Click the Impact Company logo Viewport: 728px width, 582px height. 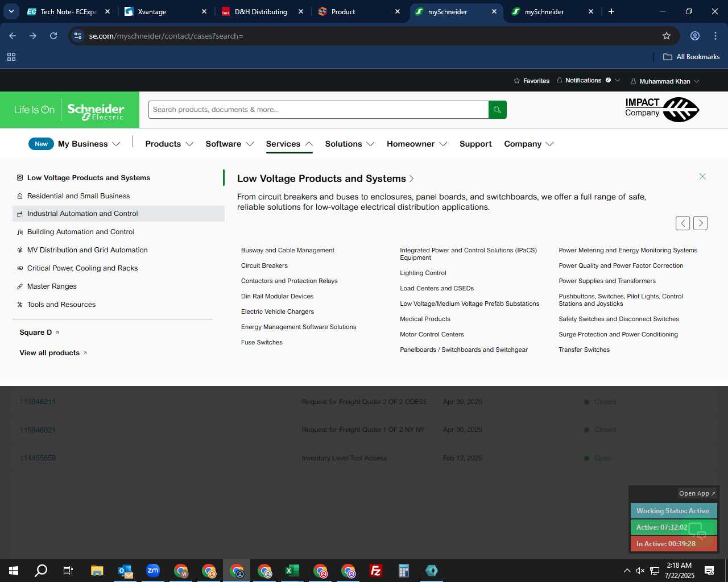(x=662, y=109)
